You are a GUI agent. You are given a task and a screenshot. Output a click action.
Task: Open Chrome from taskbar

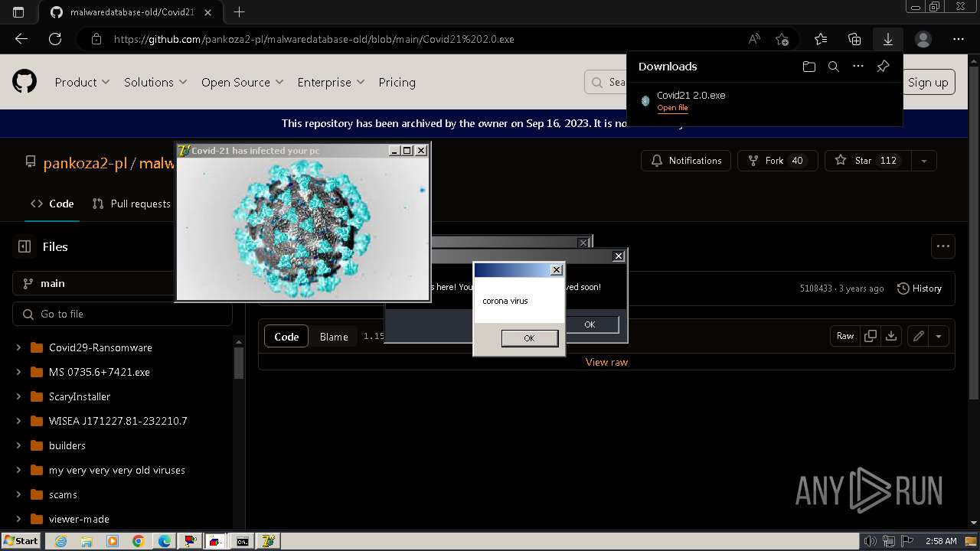coord(139,541)
